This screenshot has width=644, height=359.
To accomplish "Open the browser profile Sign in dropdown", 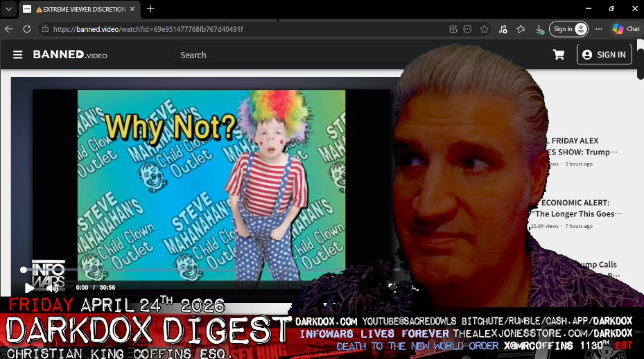I will [568, 29].
